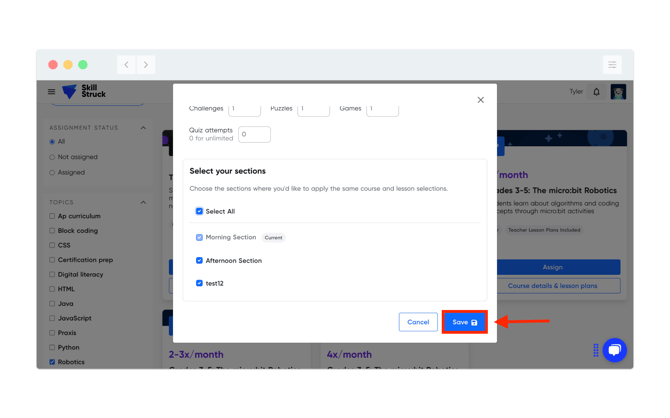Uncheck the Afternoon Section checkbox
Screen dimensions: 670x418
tap(199, 260)
